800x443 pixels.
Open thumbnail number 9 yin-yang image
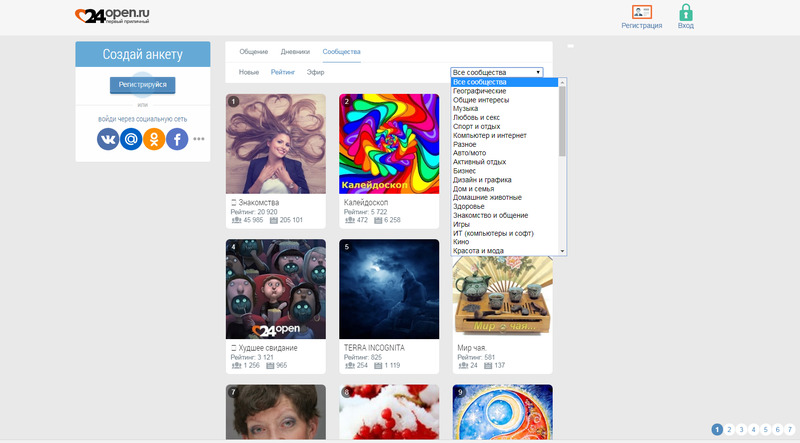pyautogui.click(x=502, y=412)
